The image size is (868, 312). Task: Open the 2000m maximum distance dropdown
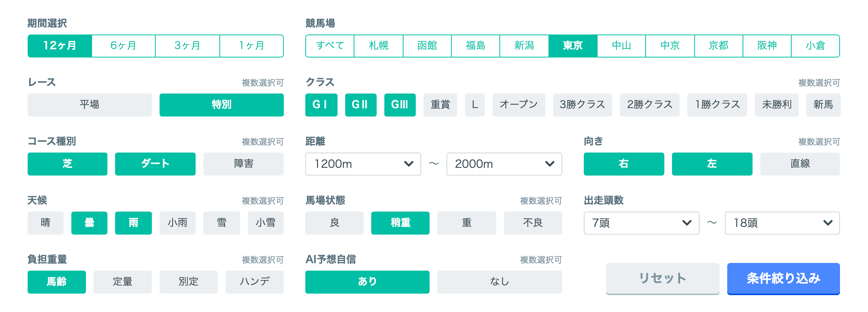[x=504, y=164]
